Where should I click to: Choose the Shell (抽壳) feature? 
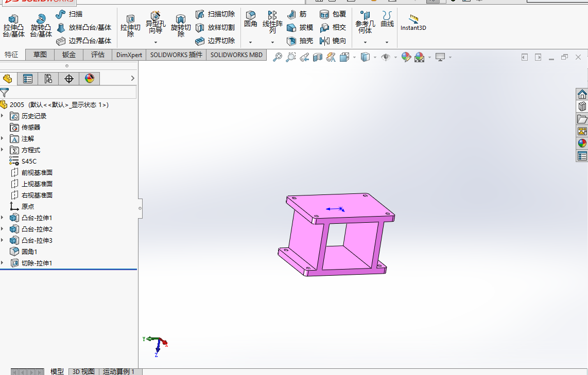click(x=300, y=41)
